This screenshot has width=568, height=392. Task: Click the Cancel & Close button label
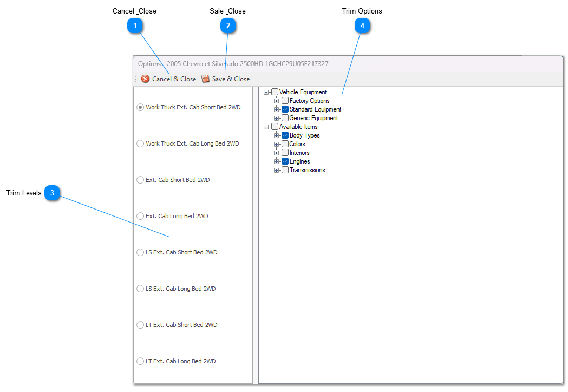pos(174,79)
